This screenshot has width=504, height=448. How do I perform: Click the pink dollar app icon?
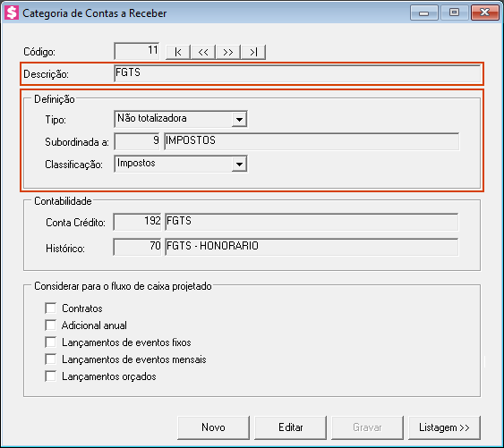[x=12, y=13]
